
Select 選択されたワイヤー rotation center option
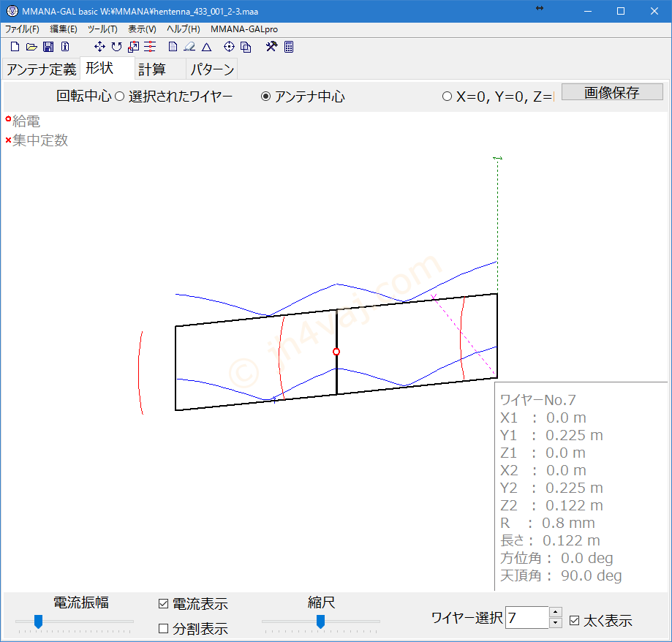(x=174, y=97)
